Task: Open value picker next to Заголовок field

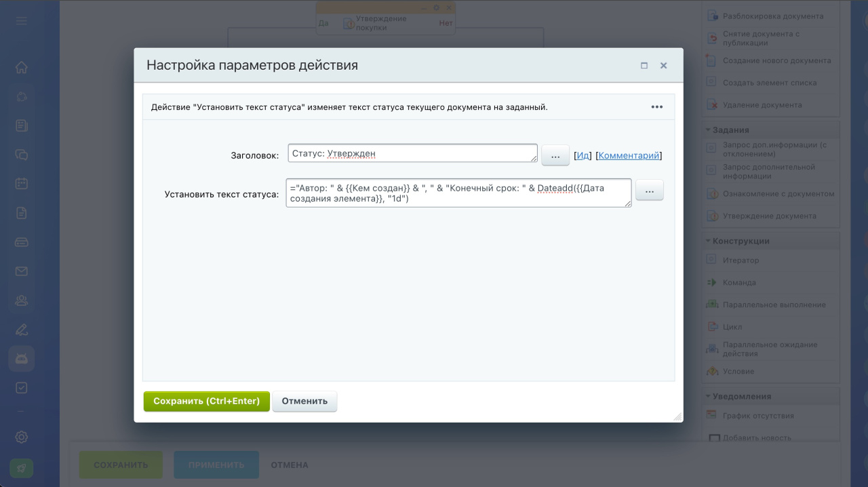Action: [x=555, y=155]
